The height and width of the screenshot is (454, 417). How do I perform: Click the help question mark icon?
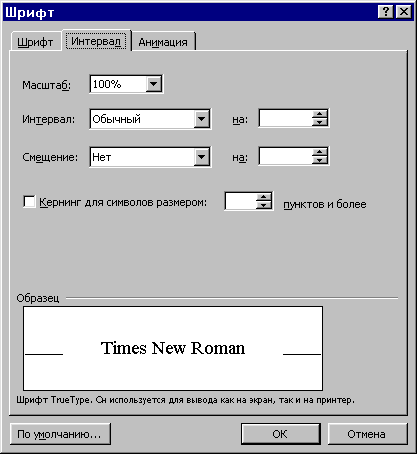coord(386,12)
